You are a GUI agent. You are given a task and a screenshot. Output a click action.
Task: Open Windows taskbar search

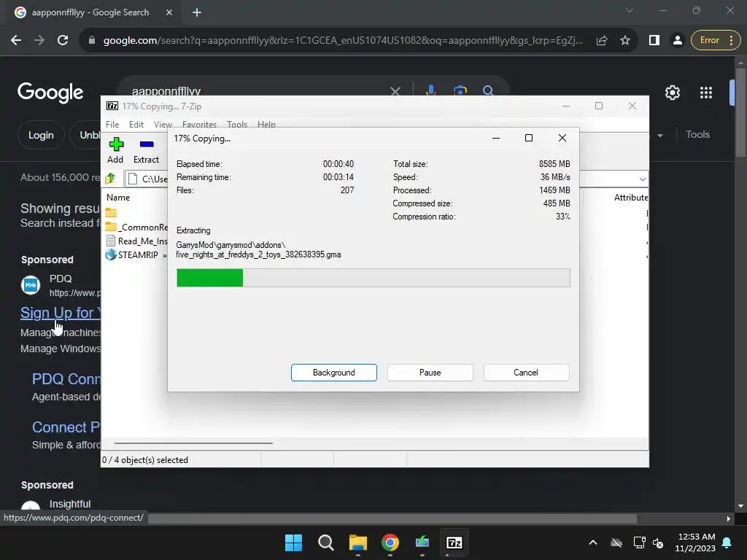(x=326, y=542)
